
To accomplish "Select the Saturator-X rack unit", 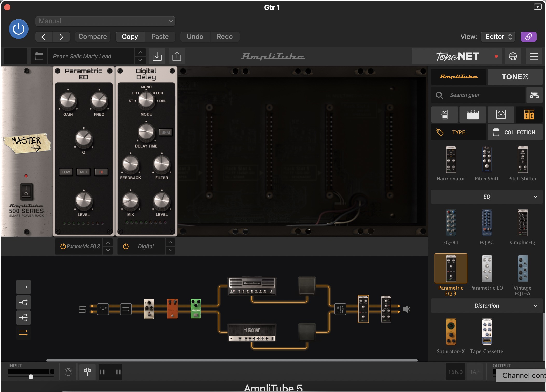I will pos(451,336).
